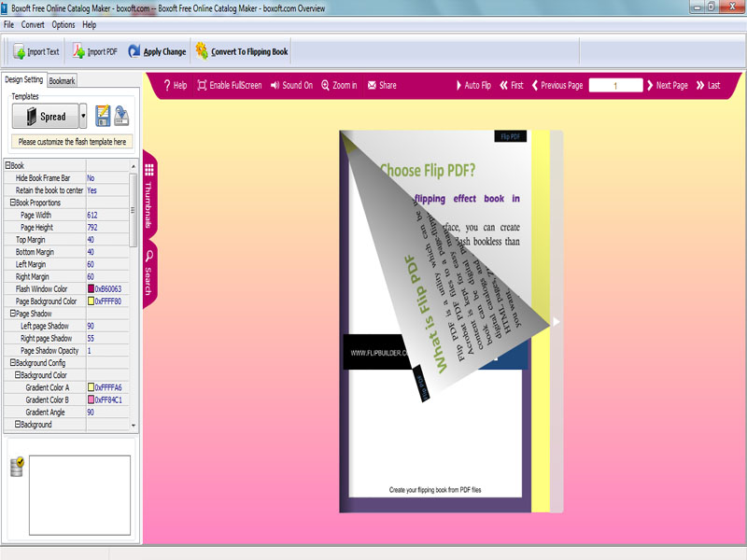
Task: Open the File menu
Action: coord(8,25)
